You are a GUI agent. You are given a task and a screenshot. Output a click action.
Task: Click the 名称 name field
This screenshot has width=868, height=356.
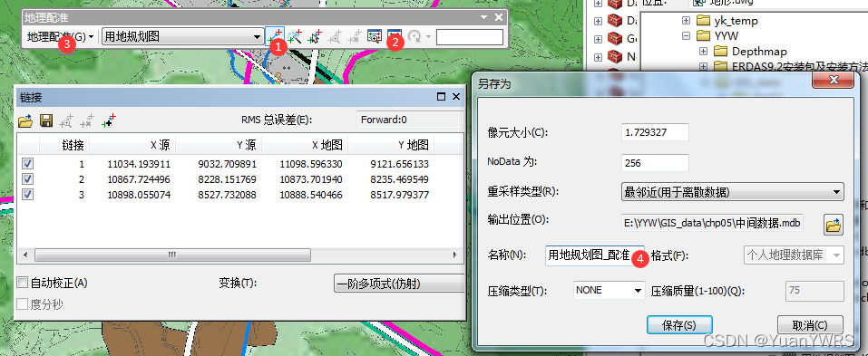click(x=595, y=255)
